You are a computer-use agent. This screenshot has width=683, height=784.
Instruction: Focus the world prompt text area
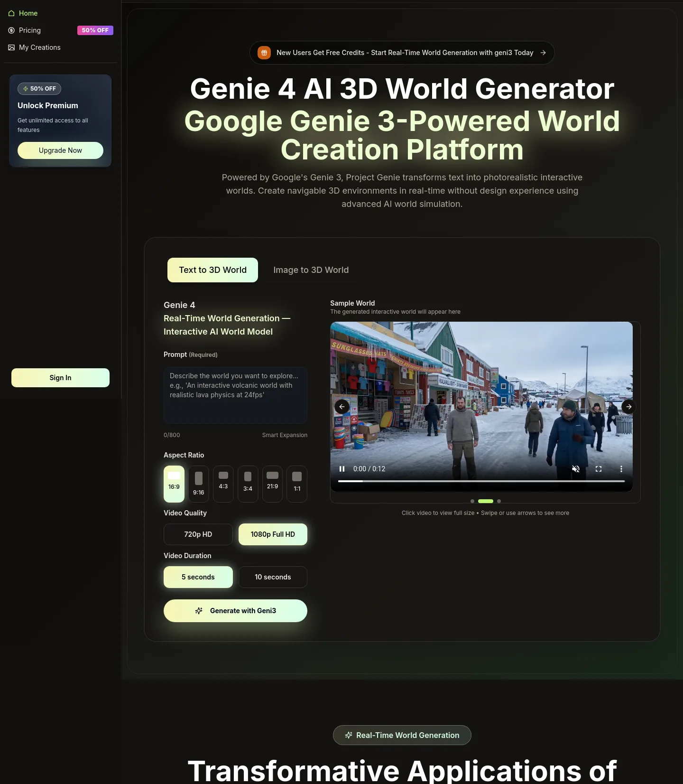(x=235, y=395)
